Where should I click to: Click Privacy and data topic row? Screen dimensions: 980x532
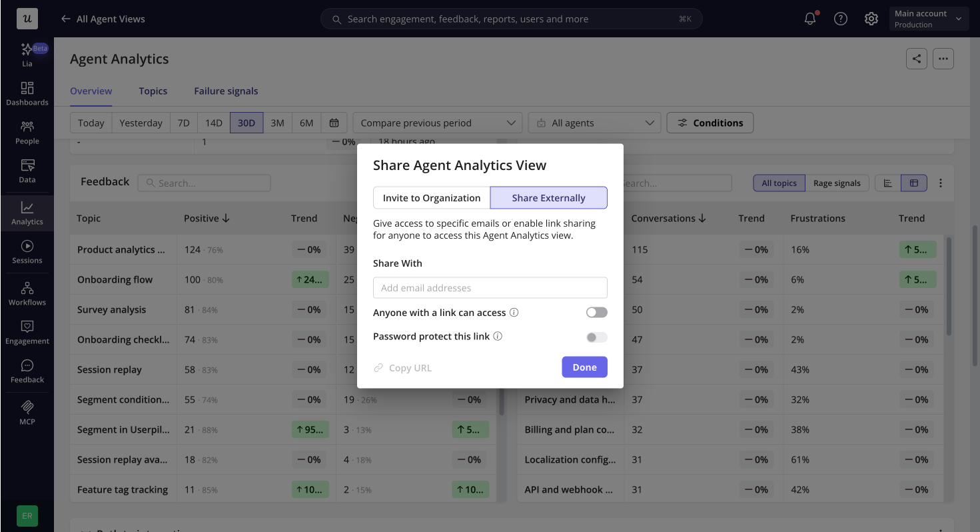(x=570, y=400)
